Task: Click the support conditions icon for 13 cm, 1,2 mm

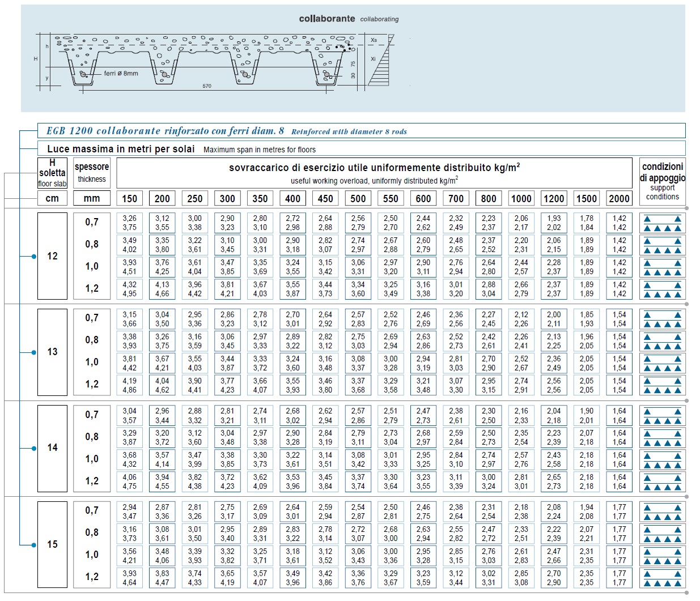Action: [x=662, y=386]
